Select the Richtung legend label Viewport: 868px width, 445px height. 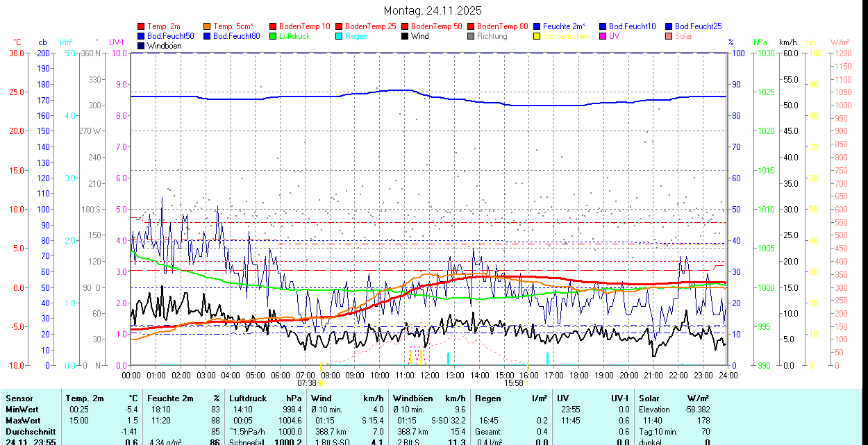click(492, 36)
